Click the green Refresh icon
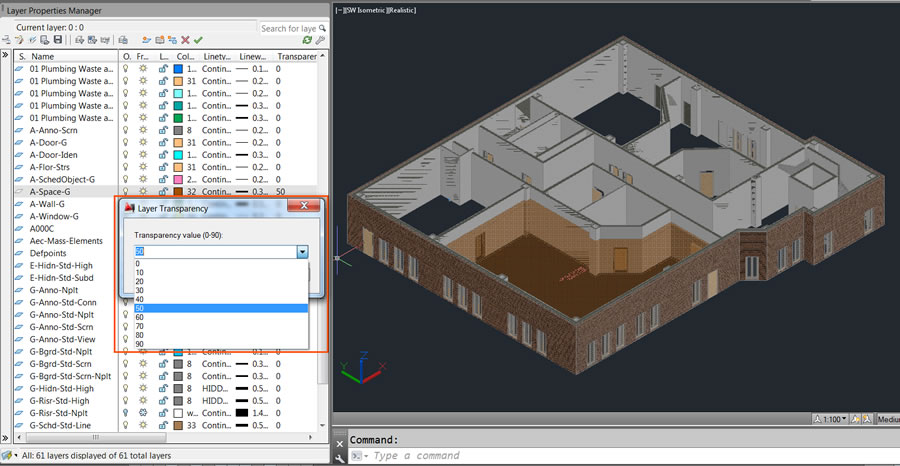The width and height of the screenshot is (900, 466). [x=307, y=40]
